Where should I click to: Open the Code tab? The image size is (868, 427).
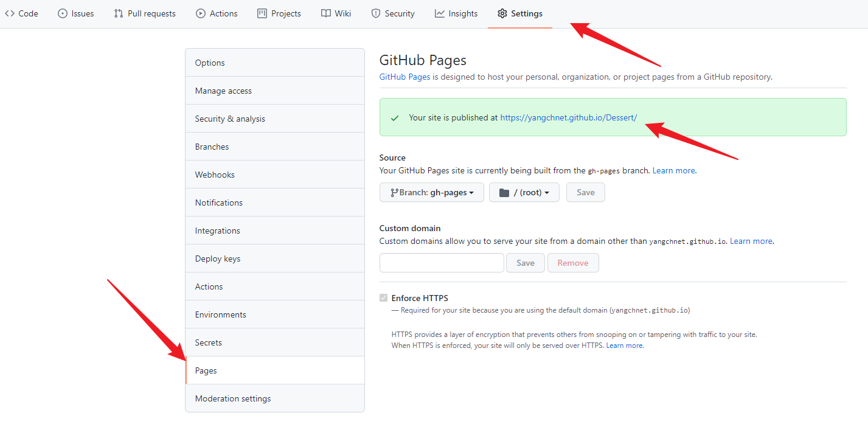[x=21, y=13]
